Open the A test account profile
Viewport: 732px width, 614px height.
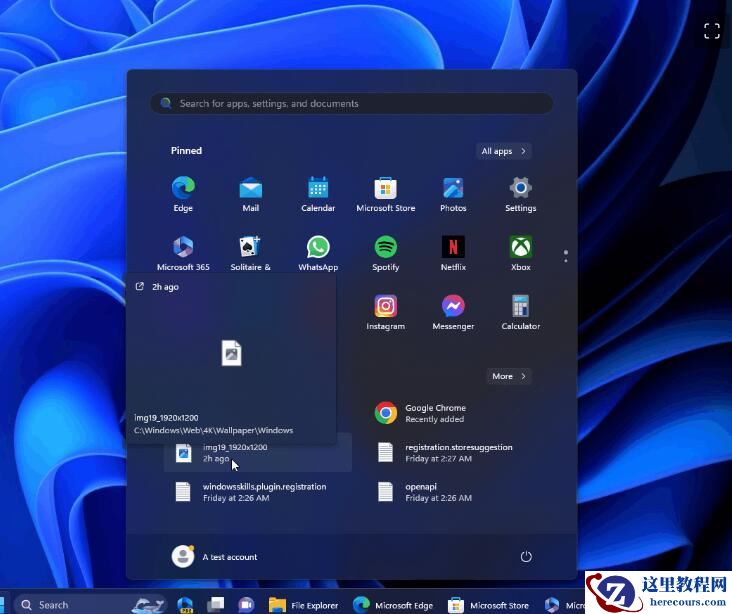[x=214, y=557]
